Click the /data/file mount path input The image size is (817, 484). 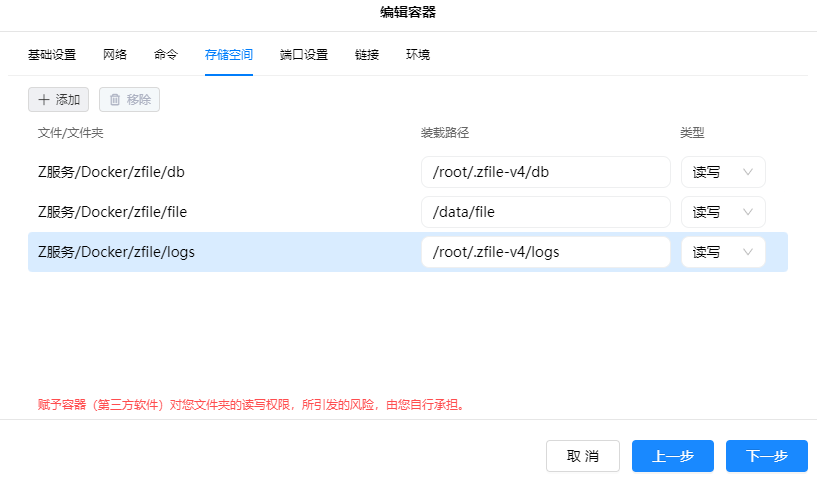(x=545, y=212)
